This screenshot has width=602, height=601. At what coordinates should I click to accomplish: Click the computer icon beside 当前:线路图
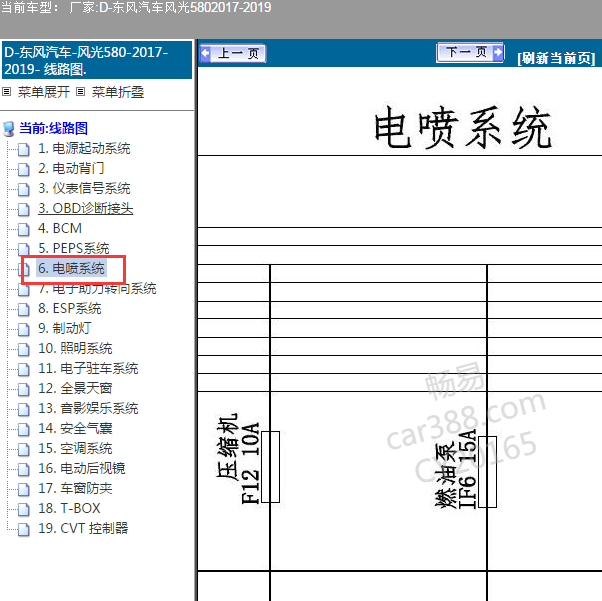(x=9, y=129)
